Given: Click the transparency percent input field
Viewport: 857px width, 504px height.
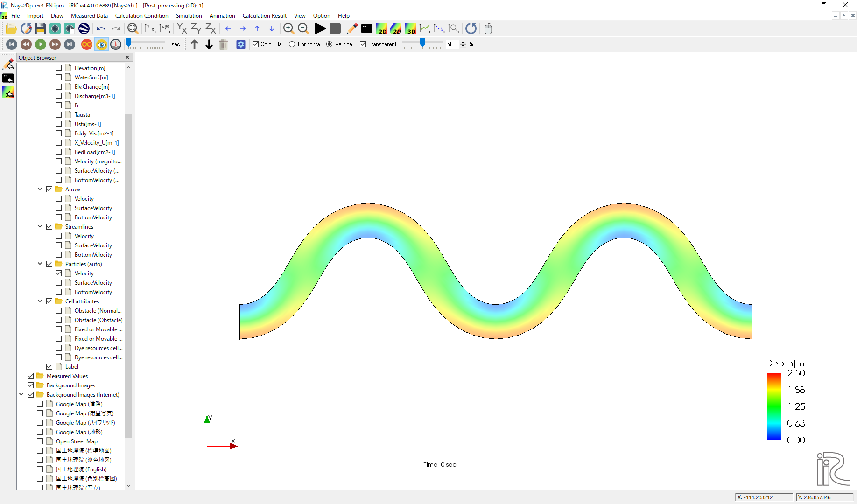Looking at the screenshot, I should click(x=453, y=44).
